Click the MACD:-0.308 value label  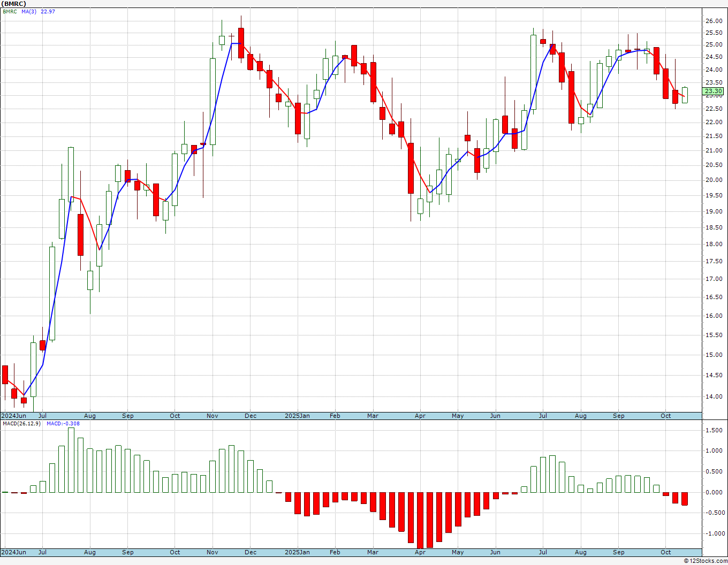[63, 423]
